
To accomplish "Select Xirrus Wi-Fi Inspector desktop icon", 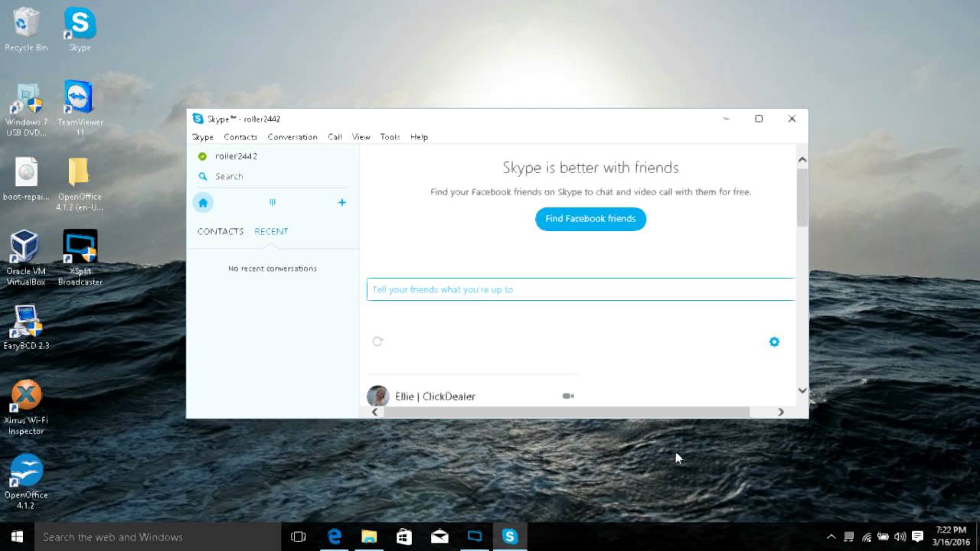I will point(26,408).
